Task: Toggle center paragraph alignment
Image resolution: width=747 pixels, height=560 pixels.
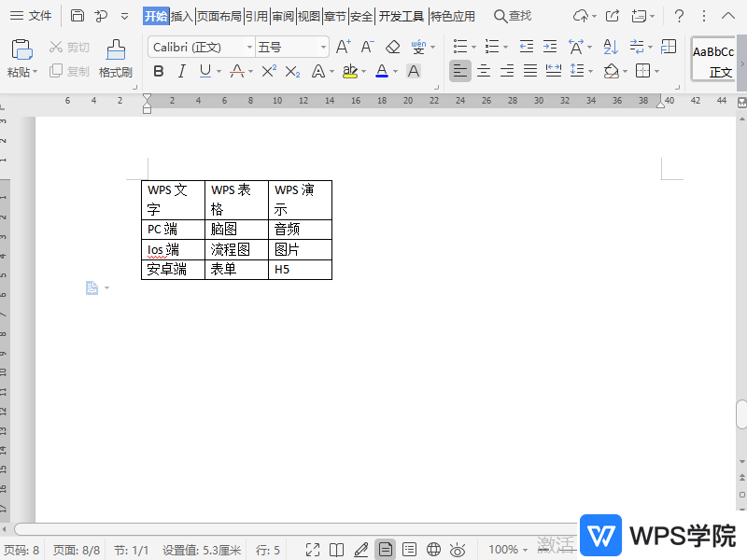Action: click(484, 70)
